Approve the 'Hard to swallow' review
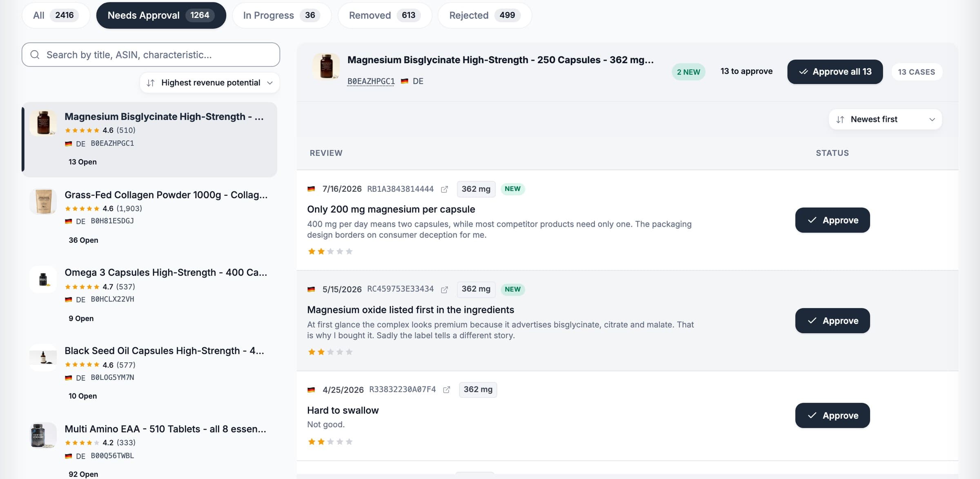This screenshot has width=980, height=479. (833, 415)
